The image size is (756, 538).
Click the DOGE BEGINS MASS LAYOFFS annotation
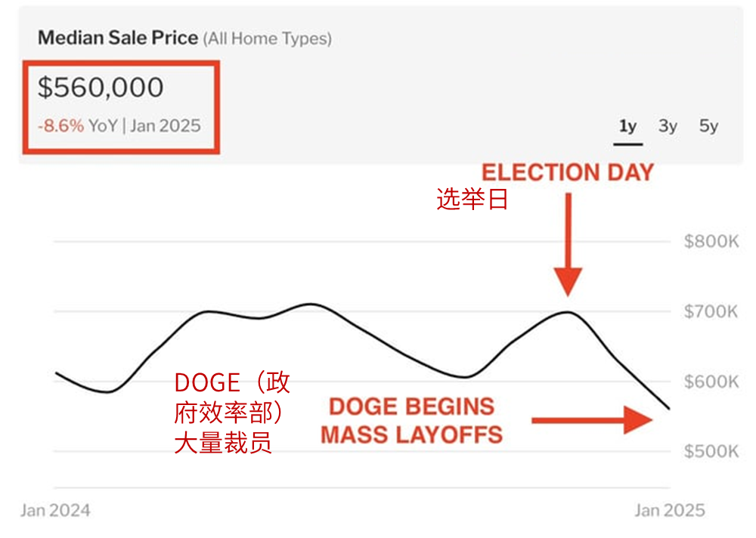click(x=412, y=421)
